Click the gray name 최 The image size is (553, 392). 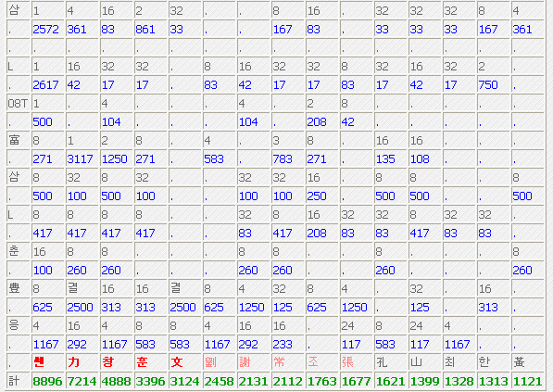(x=450, y=362)
